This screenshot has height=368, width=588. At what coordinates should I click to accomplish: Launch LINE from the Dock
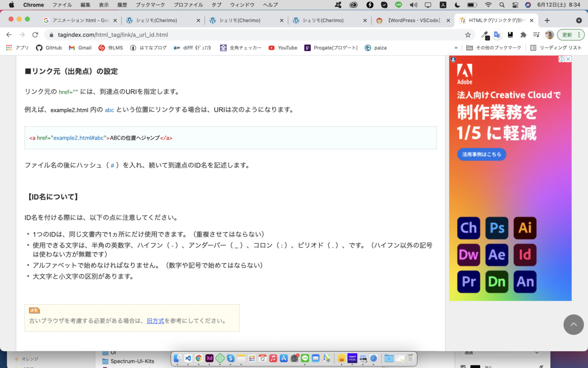(x=305, y=359)
